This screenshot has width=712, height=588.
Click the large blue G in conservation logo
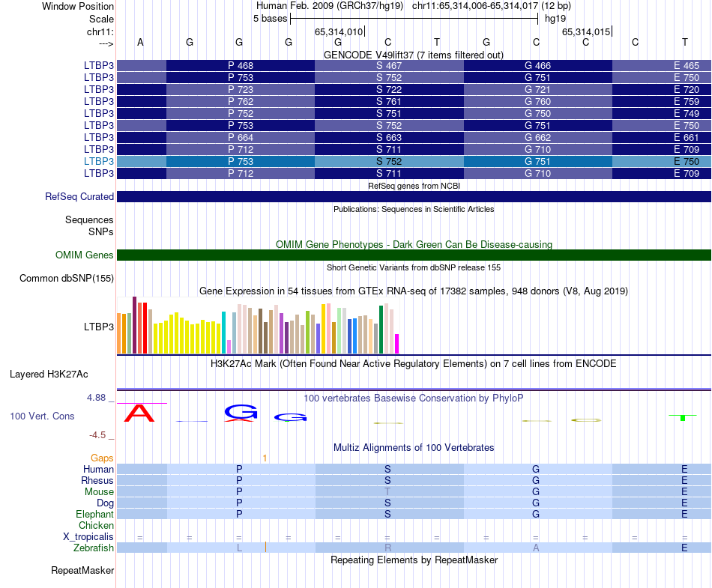click(x=241, y=411)
